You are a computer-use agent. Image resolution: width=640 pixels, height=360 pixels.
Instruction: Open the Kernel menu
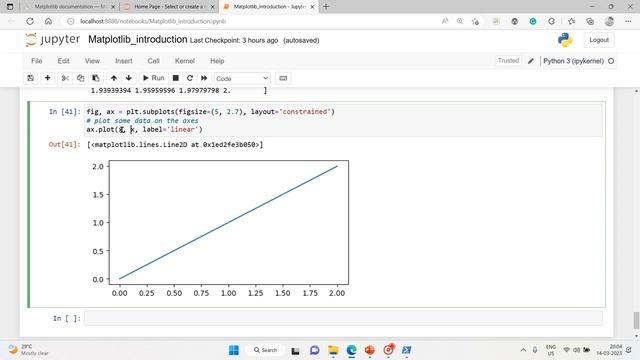(184, 61)
